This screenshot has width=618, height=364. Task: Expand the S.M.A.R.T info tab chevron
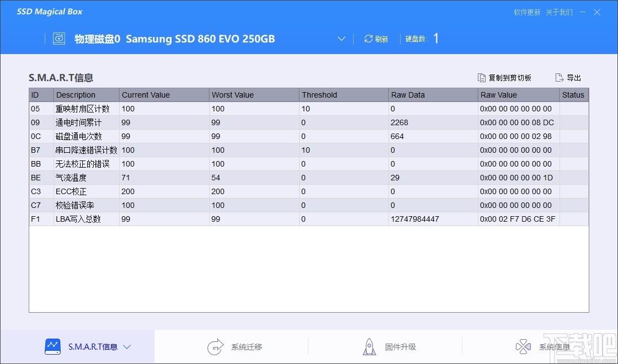click(127, 347)
